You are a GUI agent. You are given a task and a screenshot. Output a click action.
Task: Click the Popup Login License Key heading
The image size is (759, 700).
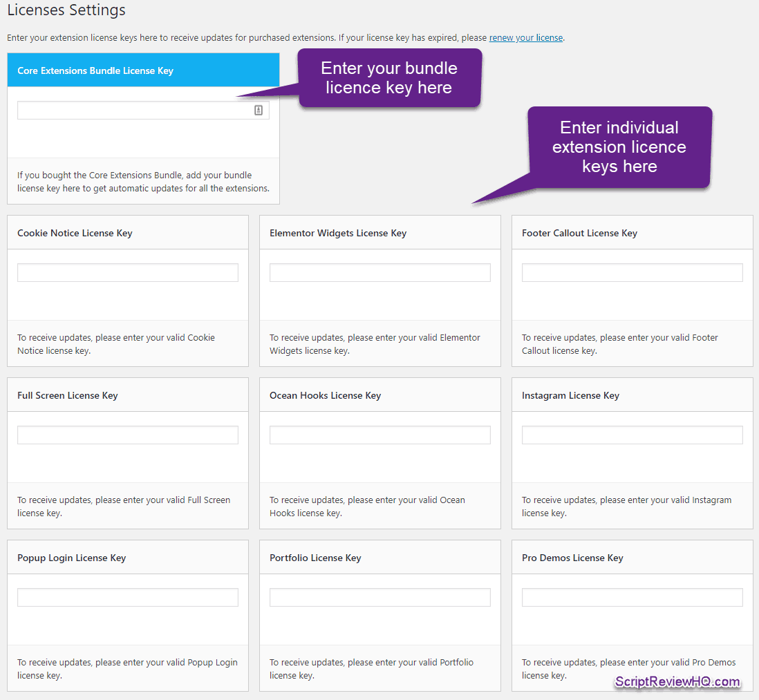tap(72, 558)
